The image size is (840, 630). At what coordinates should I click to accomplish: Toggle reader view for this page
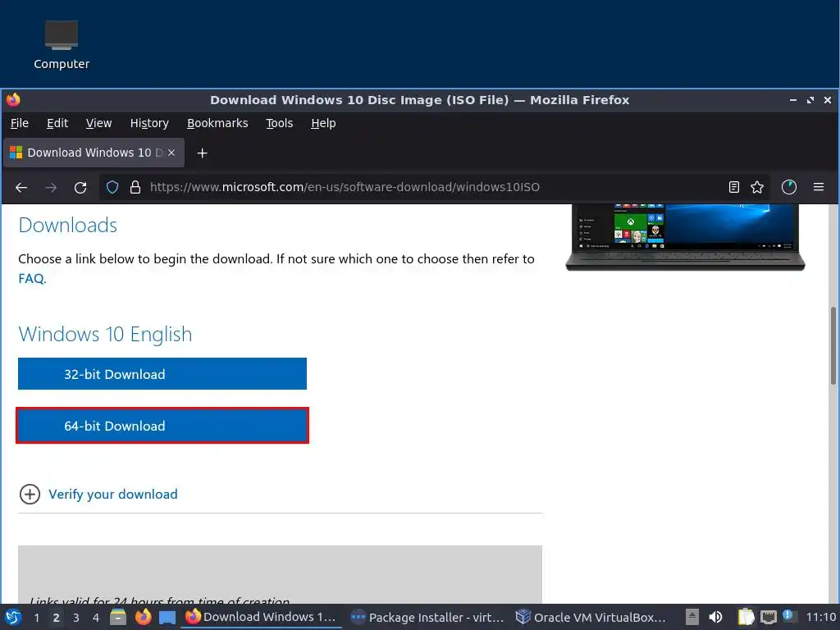point(734,187)
